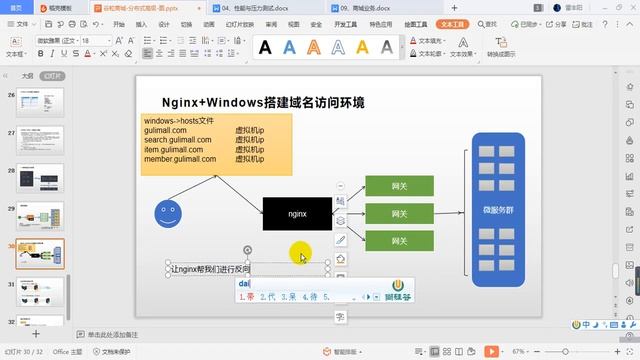This screenshot has width=640, height=360.
Task: Toggle Superscript formatting
Action: [103, 53]
